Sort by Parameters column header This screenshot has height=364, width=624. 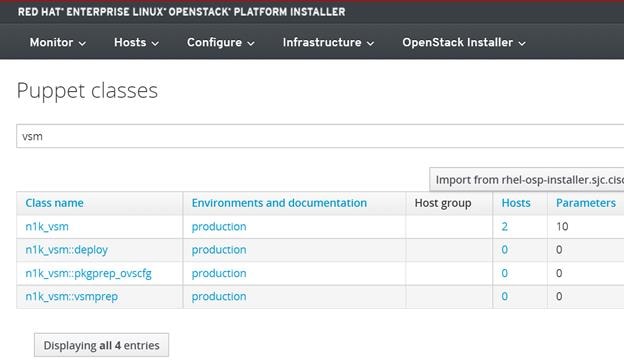click(586, 203)
